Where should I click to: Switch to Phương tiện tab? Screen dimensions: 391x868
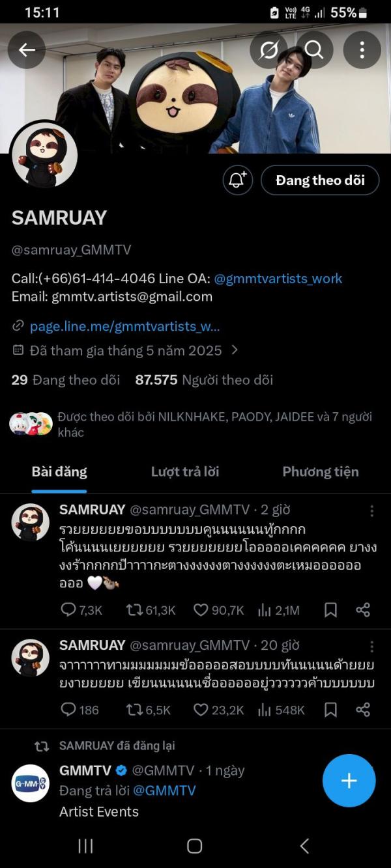[320, 471]
